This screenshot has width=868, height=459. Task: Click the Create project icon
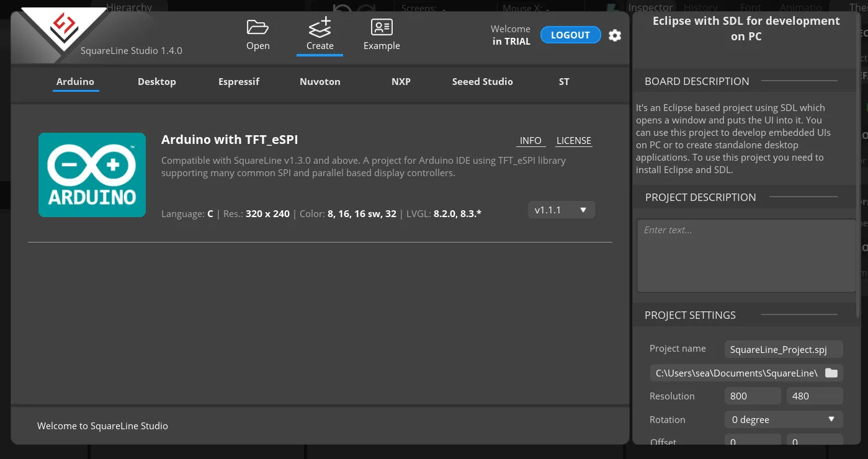click(x=320, y=27)
